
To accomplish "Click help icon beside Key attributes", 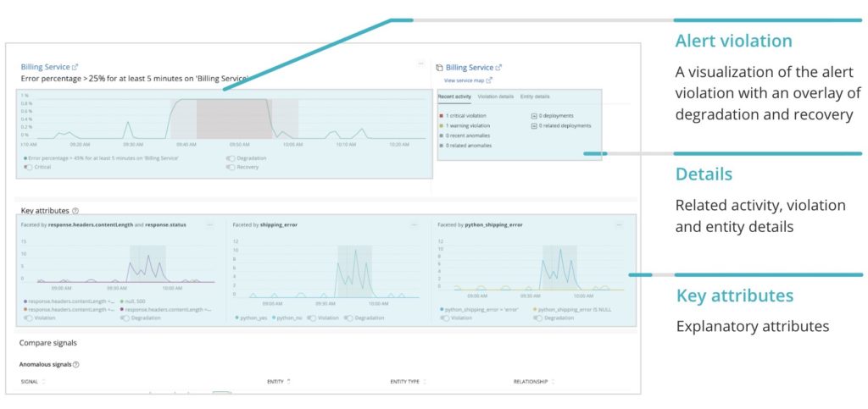I will tap(75, 211).
